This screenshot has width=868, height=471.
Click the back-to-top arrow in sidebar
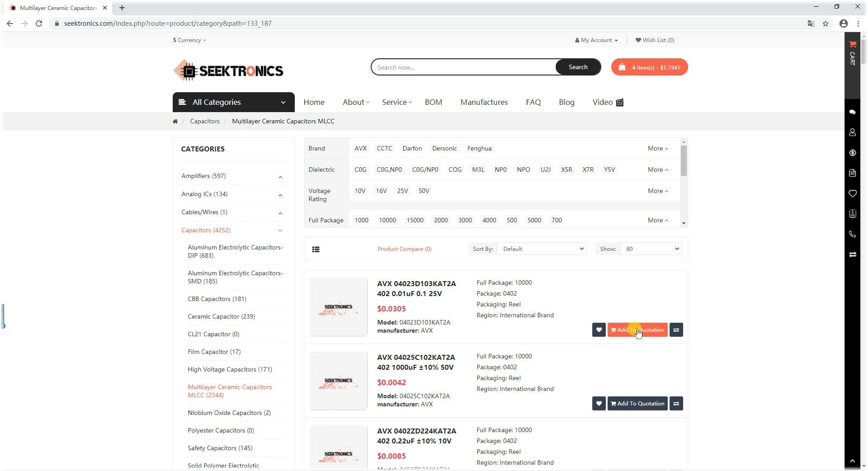click(852, 461)
